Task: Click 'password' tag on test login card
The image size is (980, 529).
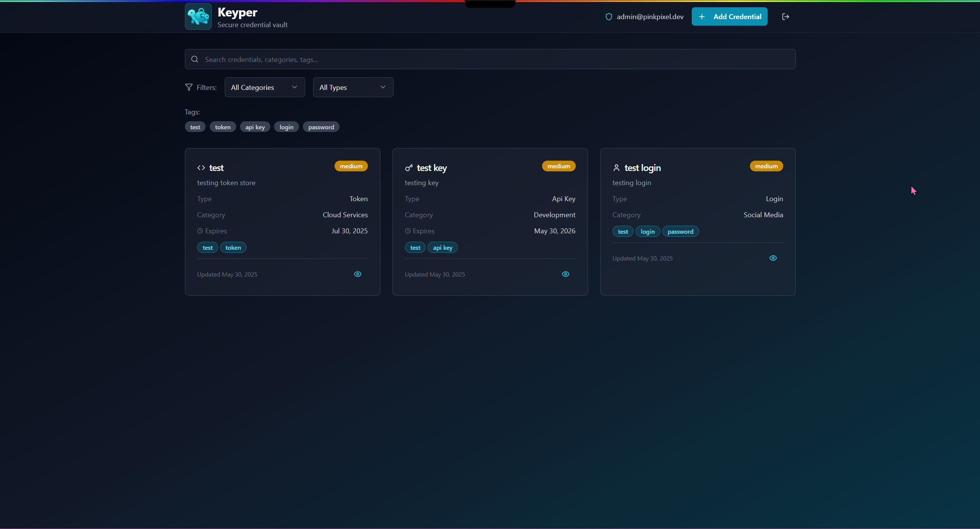Action: 680,231
